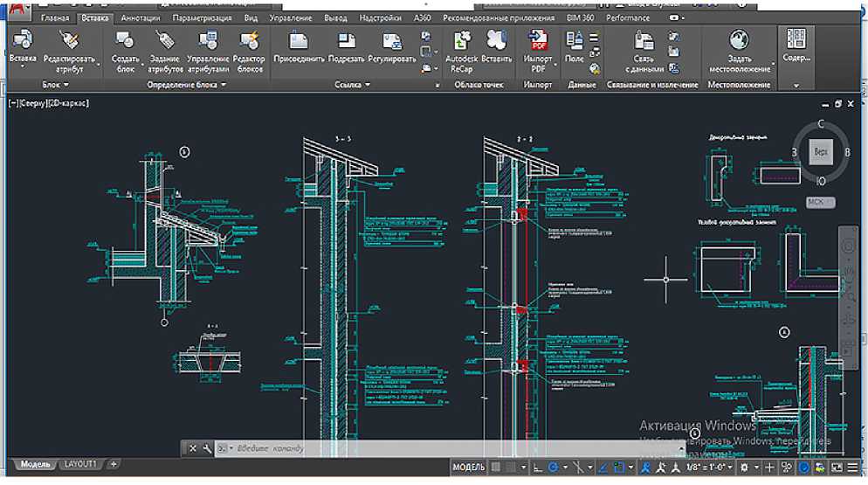Click the Attach (Присоединить) reference icon
This screenshot has height=485, width=868.
pos(298,39)
